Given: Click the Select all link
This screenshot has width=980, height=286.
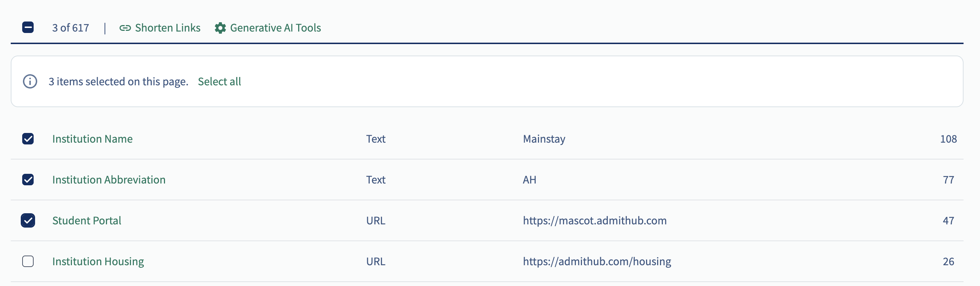Looking at the screenshot, I should click(219, 81).
